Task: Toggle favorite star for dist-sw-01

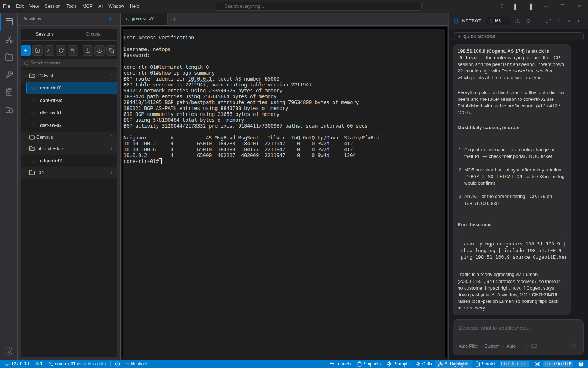Action: [x=33, y=113]
